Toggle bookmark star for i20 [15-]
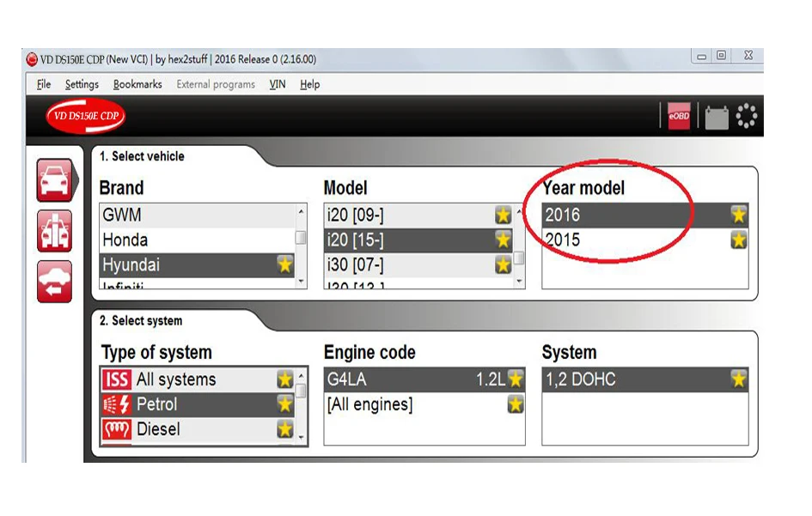Screen dimensions: 812x516 503,240
